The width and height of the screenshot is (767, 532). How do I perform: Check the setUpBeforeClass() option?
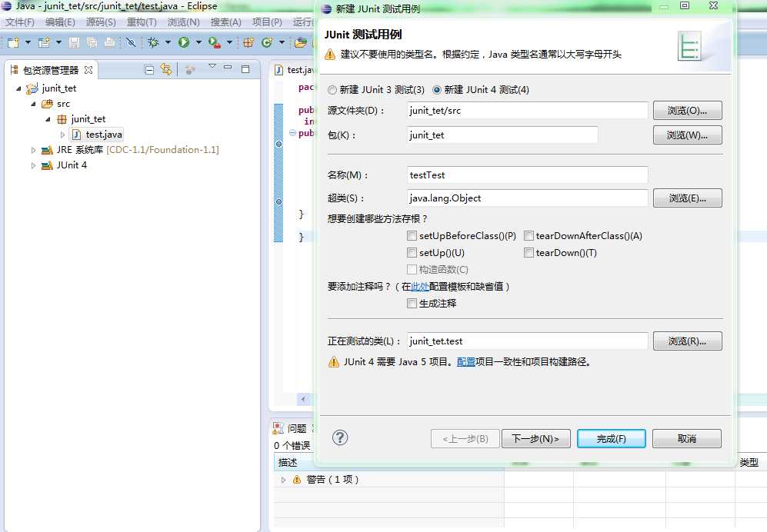(x=412, y=236)
